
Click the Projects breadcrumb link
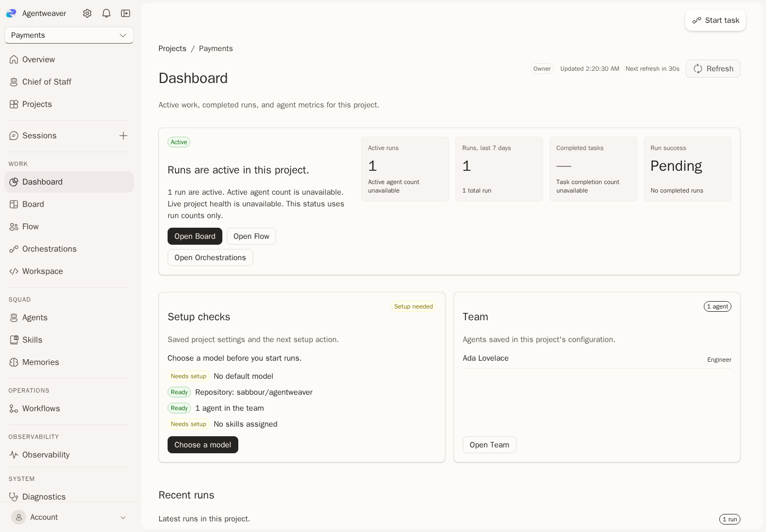tap(172, 48)
